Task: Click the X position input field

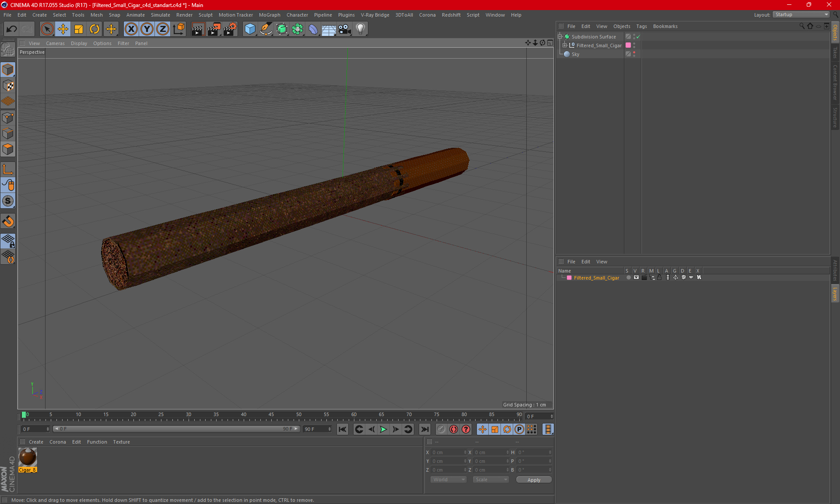Action: 448,452
